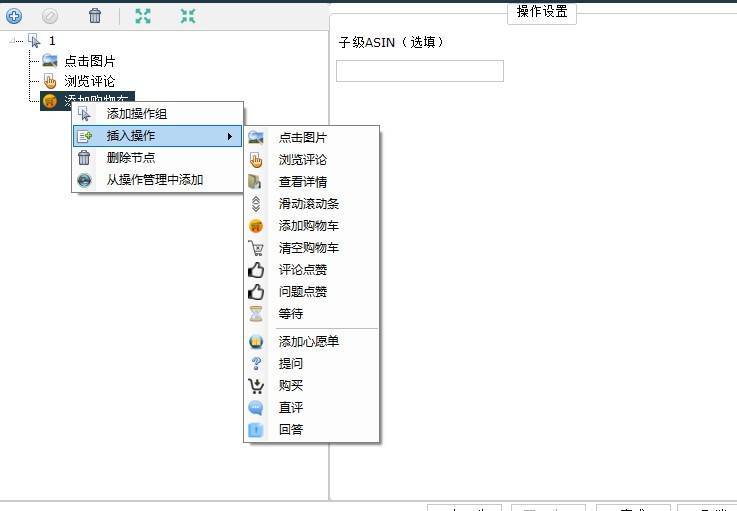The height and width of the screenshot is (511, 737).
Task: Select the 点击图片 tree item
Action: click(x=90, y=62)
